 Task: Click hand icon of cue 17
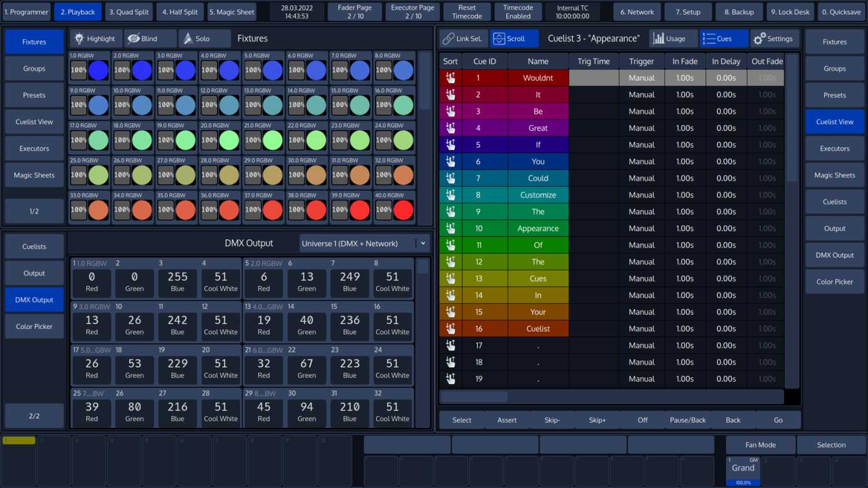450,346
